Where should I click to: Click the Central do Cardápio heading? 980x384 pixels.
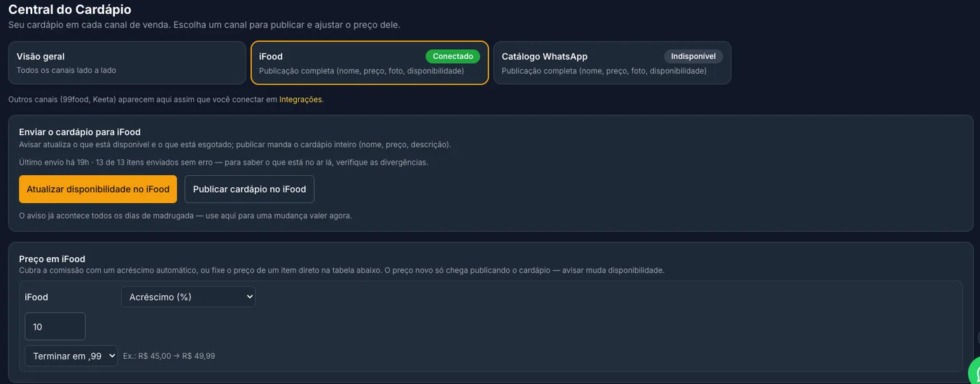click(x=70, y=10)
